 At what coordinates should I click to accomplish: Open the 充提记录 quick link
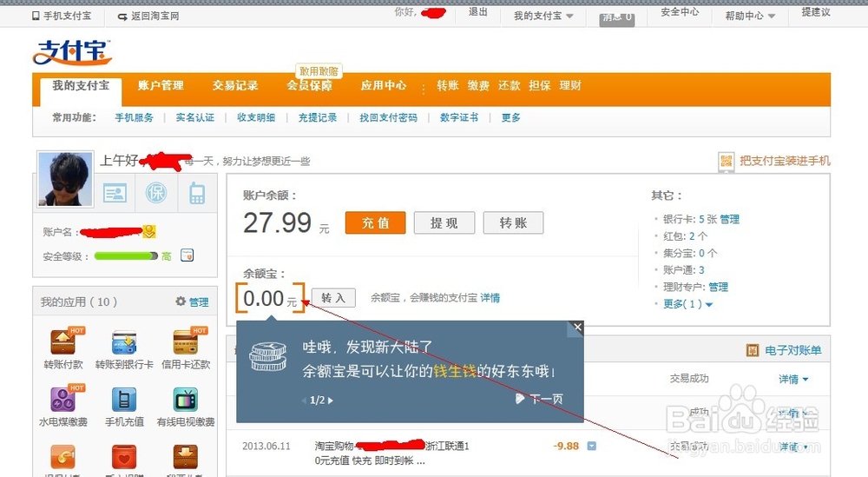318,117
